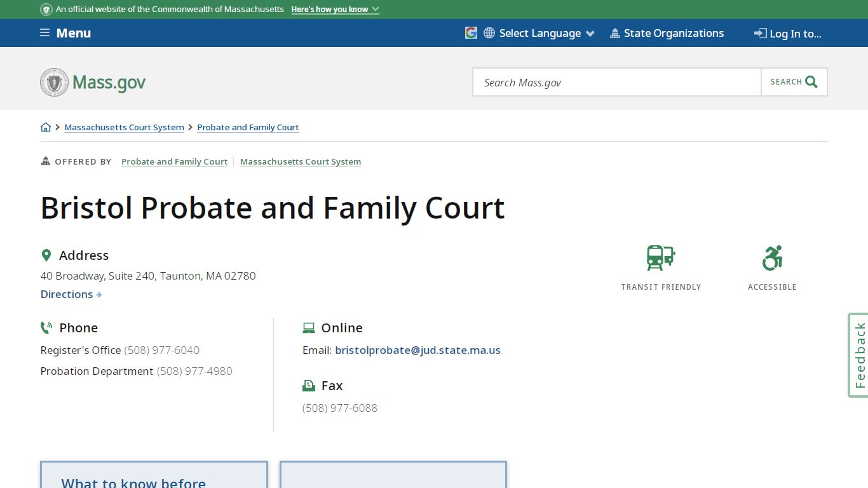Open Probate and Family Court breadcrumb link
This screenshot has width=868, height=488.
[x=248, y=127]
